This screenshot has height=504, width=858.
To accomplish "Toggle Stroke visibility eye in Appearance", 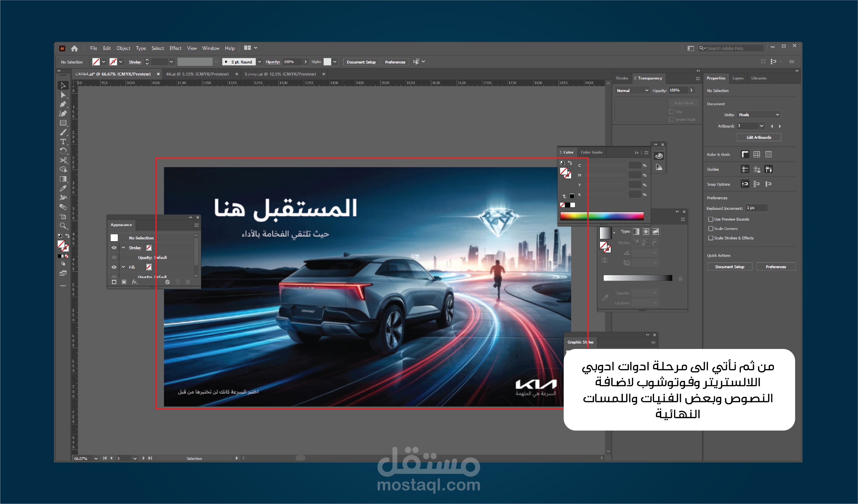I will (x=114, y=248).
